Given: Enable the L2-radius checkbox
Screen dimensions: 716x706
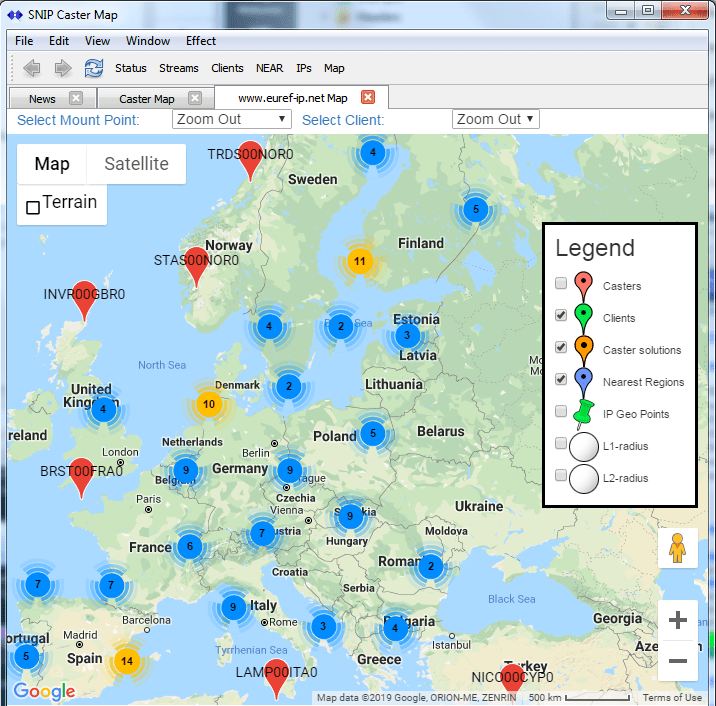Looking at the screenshot, I should coord(561,475).
